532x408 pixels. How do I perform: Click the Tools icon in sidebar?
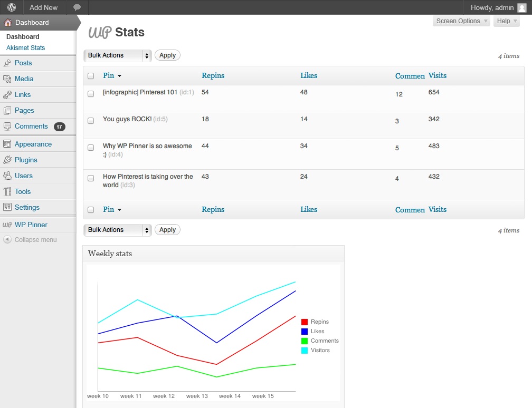pyautogui.click(x=7, y=191)
